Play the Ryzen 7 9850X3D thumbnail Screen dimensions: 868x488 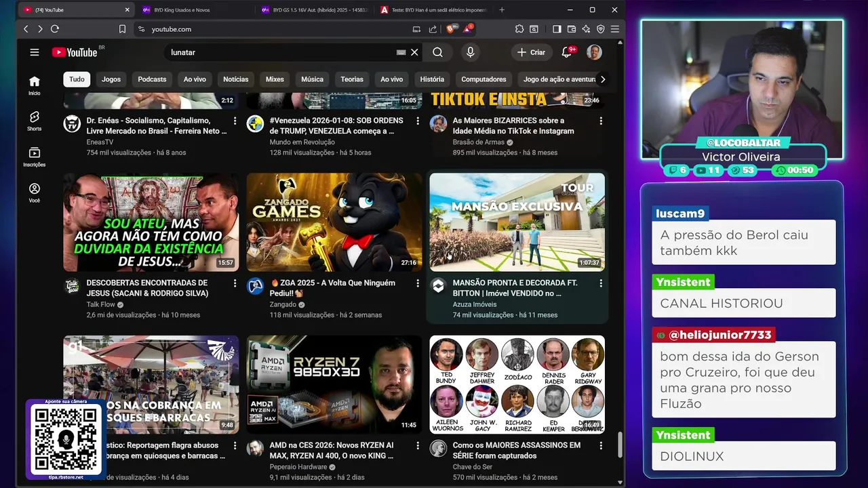[334, 384]
